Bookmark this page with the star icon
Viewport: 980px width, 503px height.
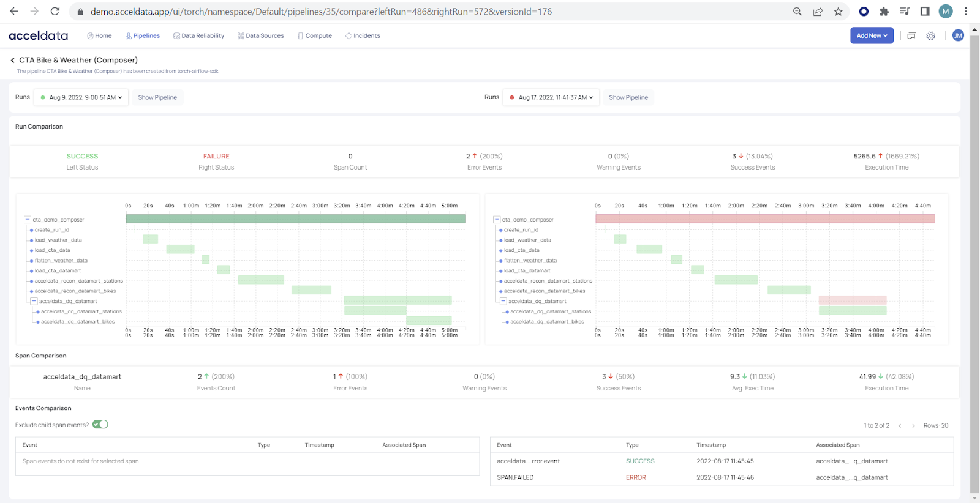pyautogui.click(x=838, y=12)
